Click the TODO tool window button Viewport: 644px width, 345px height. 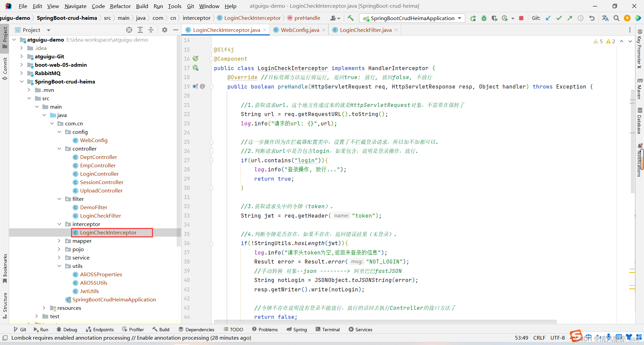click(x=233, y=330)
